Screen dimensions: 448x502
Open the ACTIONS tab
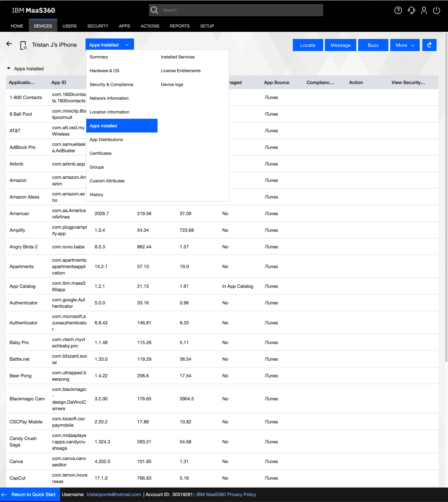click(x=150, y=26)
